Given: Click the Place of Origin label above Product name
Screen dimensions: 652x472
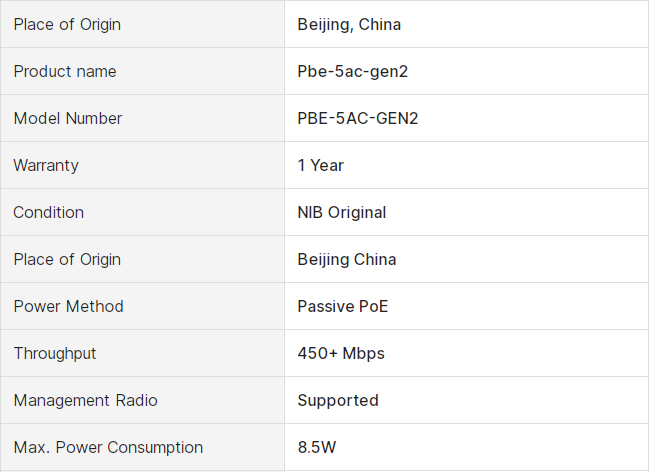Looking at the screenshot, I should click(67, 24).
